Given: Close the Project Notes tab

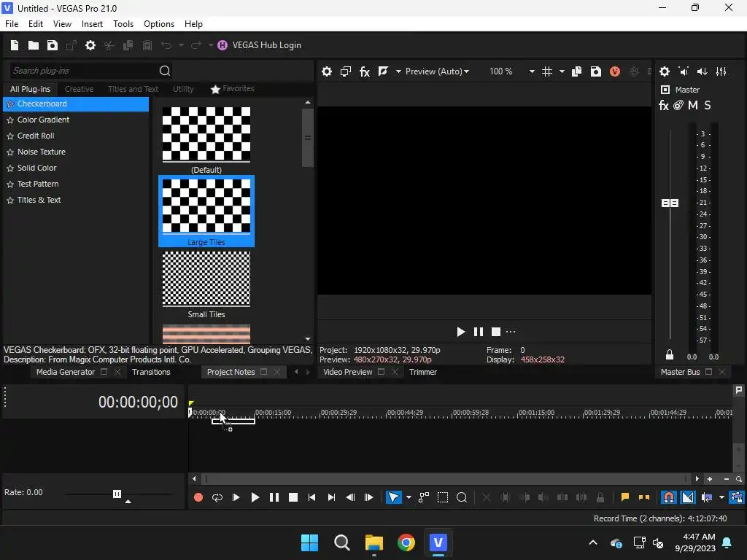Looking at the screenshot, I should (x=277, y=372).
